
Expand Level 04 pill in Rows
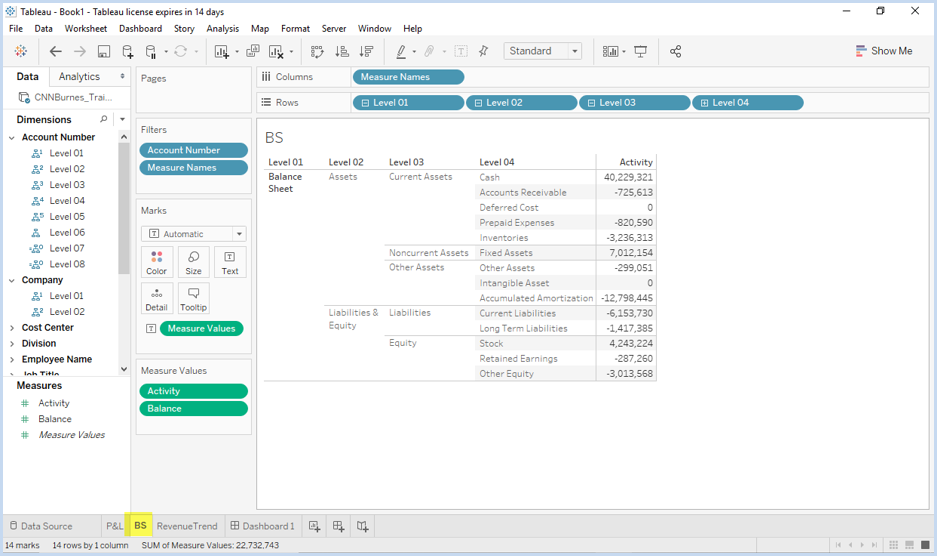(704, 103)
